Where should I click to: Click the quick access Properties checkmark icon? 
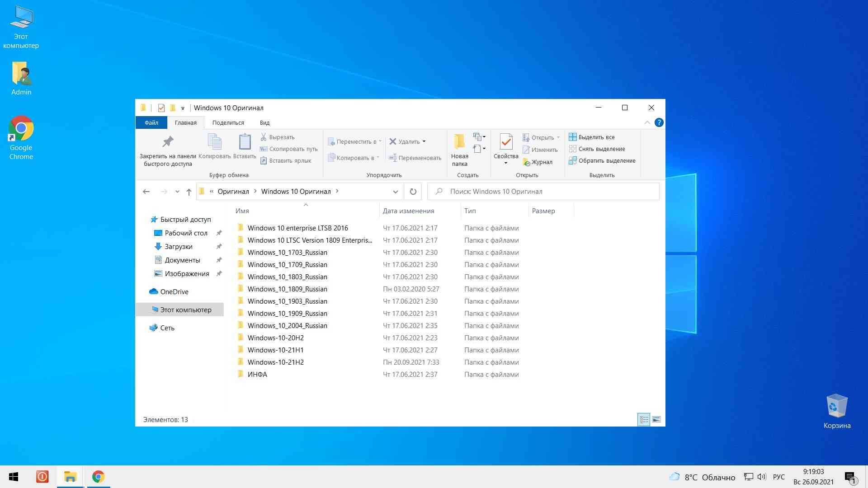[x=161, y=108]
